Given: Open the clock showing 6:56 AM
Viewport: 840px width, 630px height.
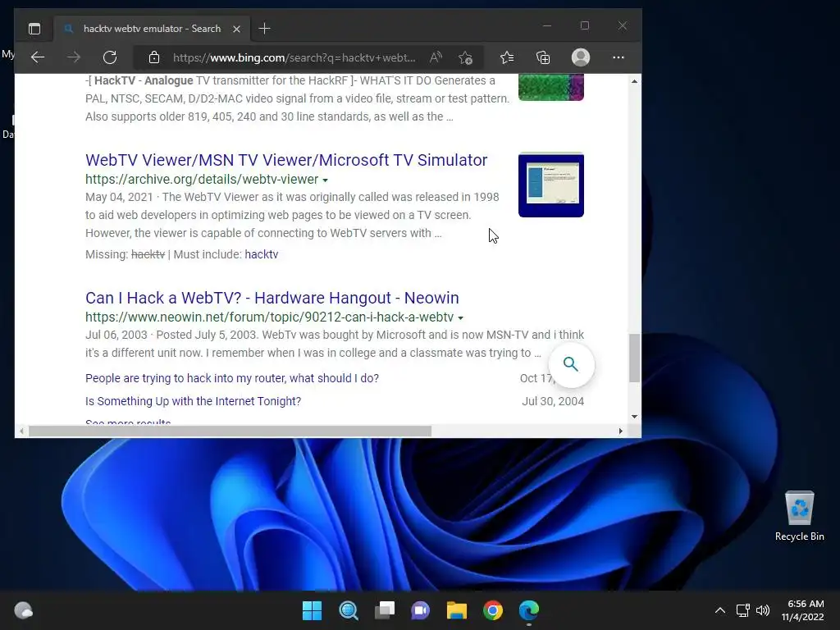Looking at the screenshot, I should tap(802, 610).
